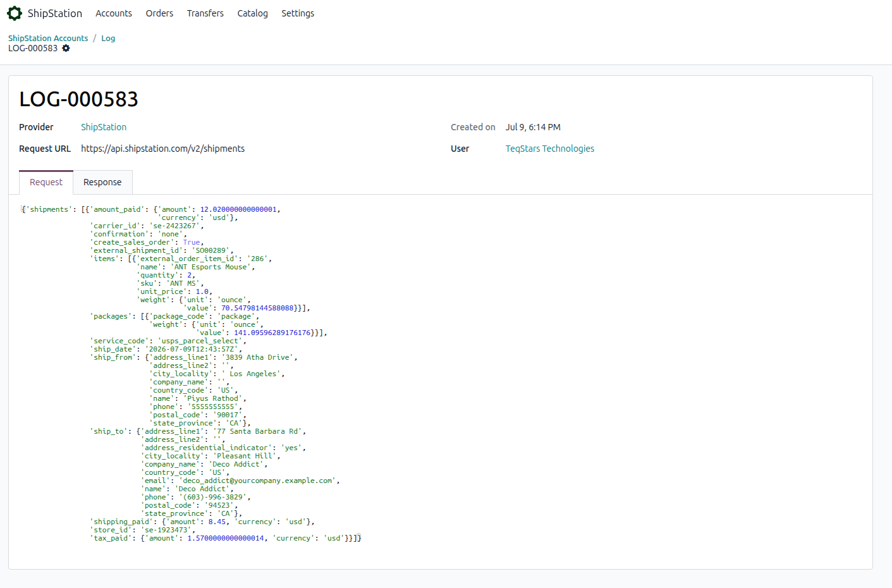Click the created date Jul 9, 6:14 PM
The width and height of the screenshot is (892, 588).
click(x=533, y=127)
